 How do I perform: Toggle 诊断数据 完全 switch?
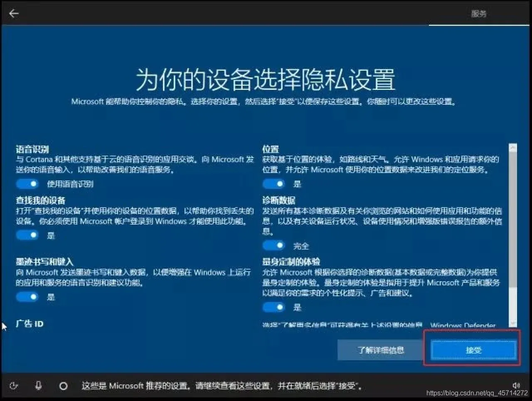click(274, 245)
